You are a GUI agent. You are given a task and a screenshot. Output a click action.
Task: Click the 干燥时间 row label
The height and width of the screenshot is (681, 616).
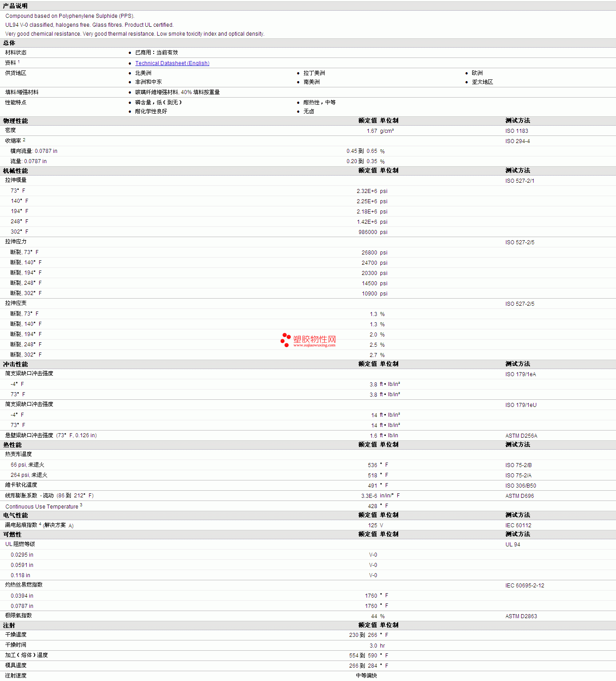point(16,645)
